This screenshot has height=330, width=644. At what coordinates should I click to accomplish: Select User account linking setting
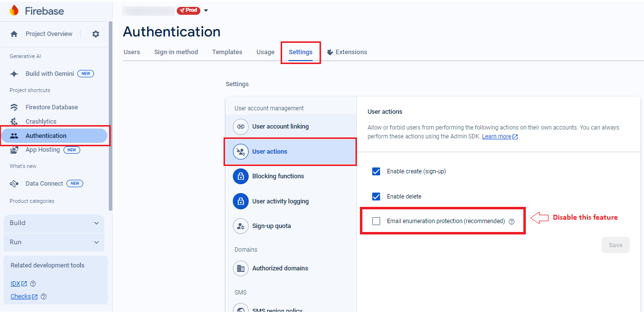pyautogui.click(x=291, y=127)
